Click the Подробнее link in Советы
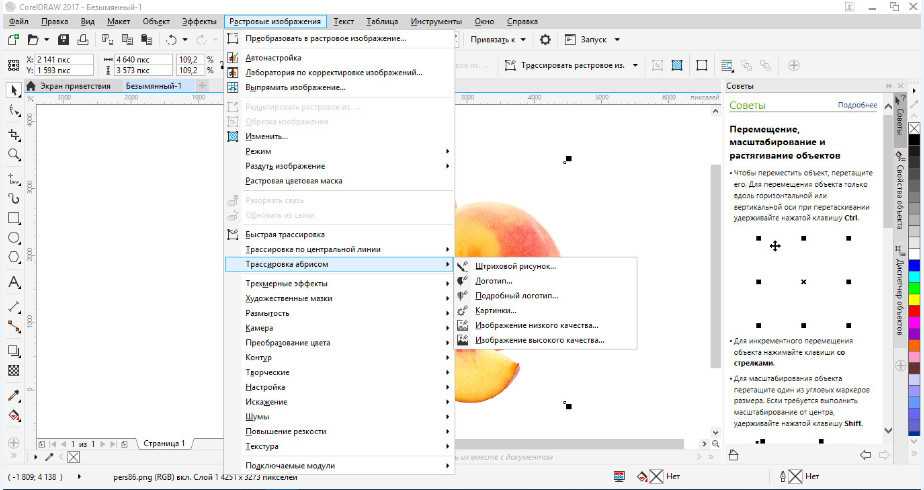The width and height of the screenshot is (924, 490). [857, 105]
